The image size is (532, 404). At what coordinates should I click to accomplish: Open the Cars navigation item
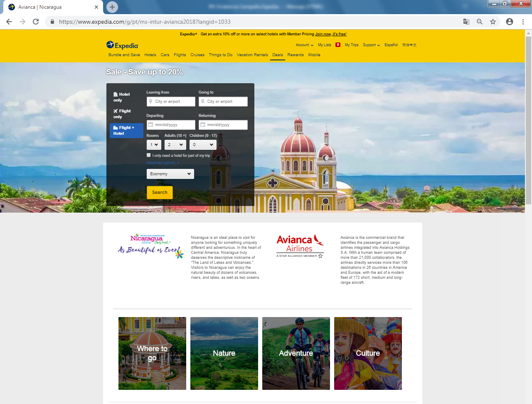[x=165, y=55]
